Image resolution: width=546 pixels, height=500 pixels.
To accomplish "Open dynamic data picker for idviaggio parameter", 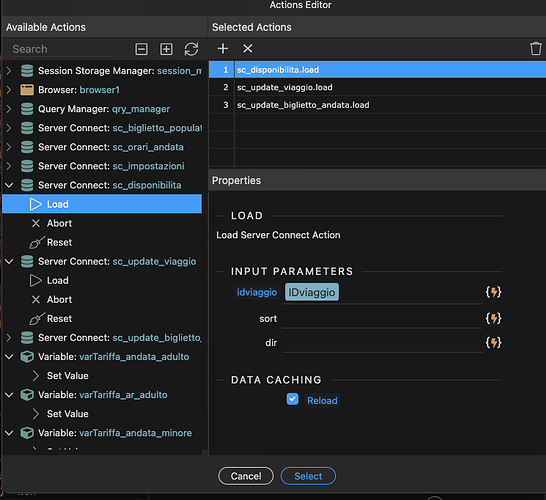I will [x=493, y=292].
